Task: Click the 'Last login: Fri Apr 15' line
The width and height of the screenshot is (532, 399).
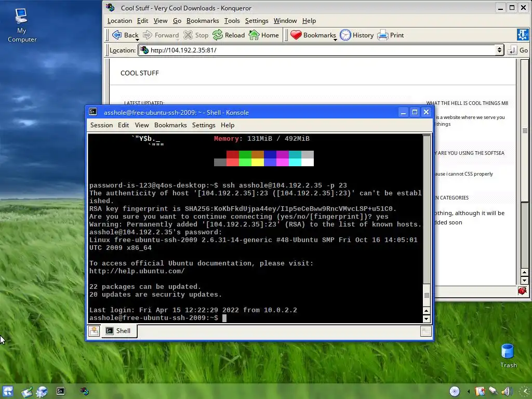Action: point(193,310)
